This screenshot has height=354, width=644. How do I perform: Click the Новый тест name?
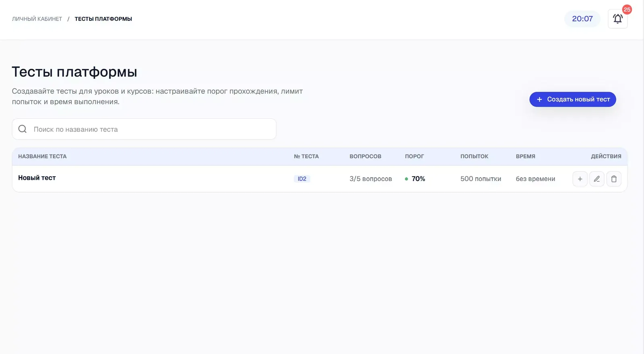pos(37,178)
